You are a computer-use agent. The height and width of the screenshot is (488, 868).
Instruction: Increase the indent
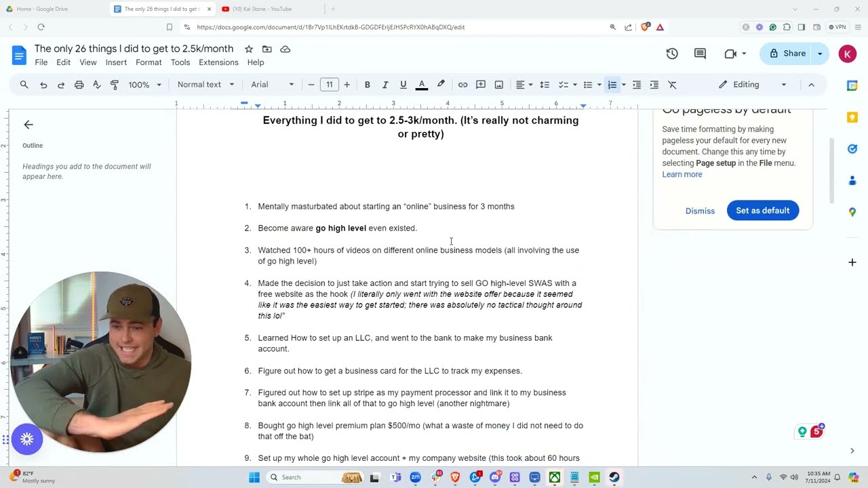coord(654,85)
